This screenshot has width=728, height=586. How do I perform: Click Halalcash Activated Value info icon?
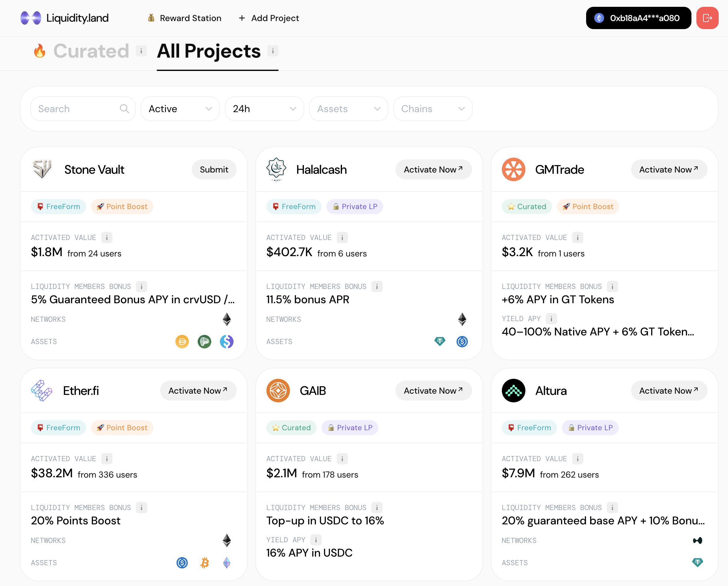(x=342, y=238)
